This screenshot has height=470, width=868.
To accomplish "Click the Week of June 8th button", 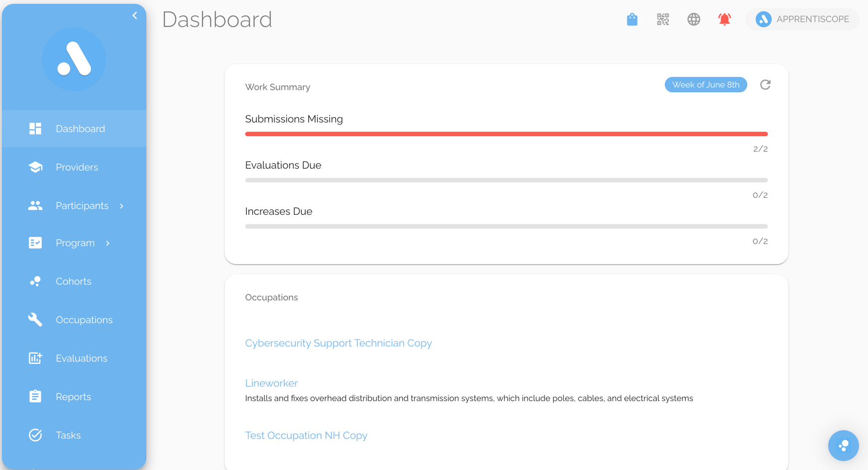I will pyautogui.click(x=706, y=84).
